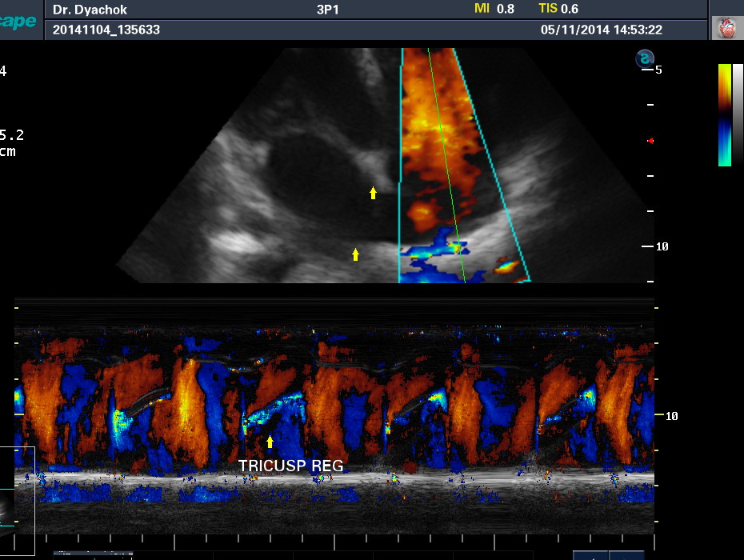The height and width of the screenshot is (560, 744).
Task: Click the TIS 0.6 indicator
Action: (x=558, y=9)
